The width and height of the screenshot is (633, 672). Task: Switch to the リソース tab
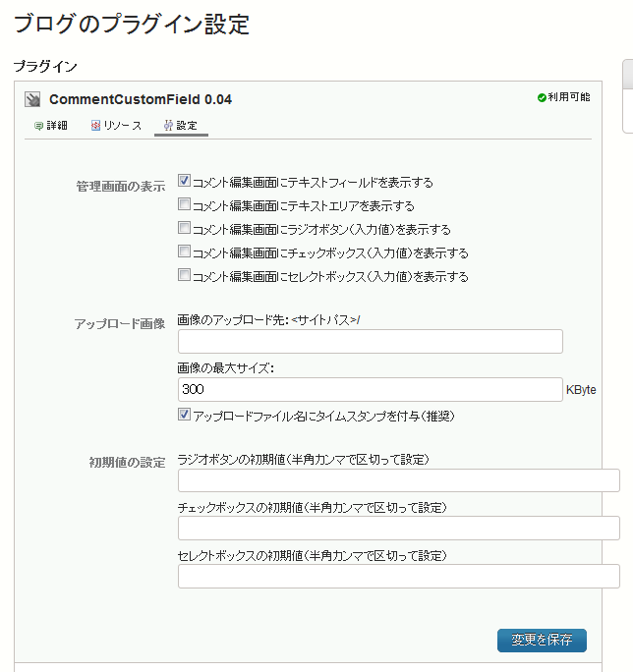pos(116,126)
